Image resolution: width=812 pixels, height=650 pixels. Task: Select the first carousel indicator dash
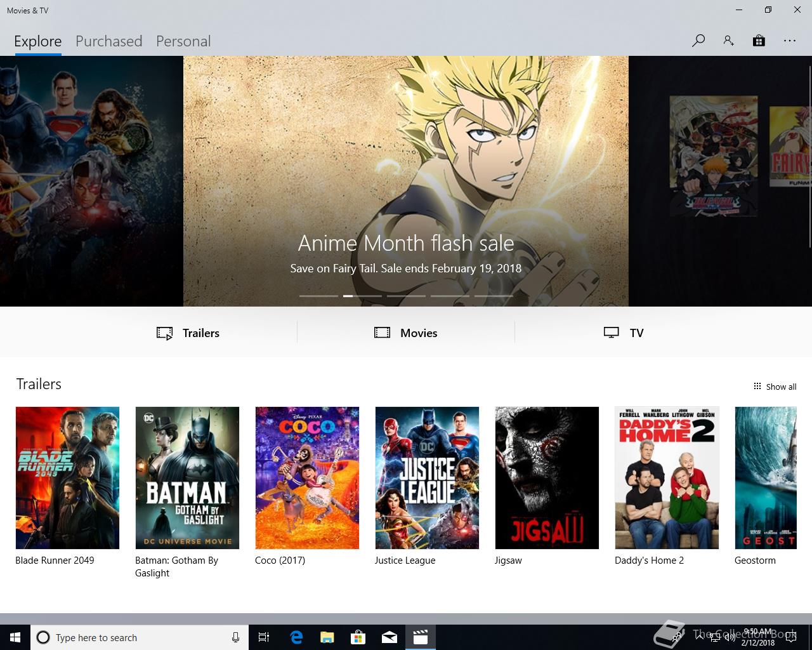318,296
